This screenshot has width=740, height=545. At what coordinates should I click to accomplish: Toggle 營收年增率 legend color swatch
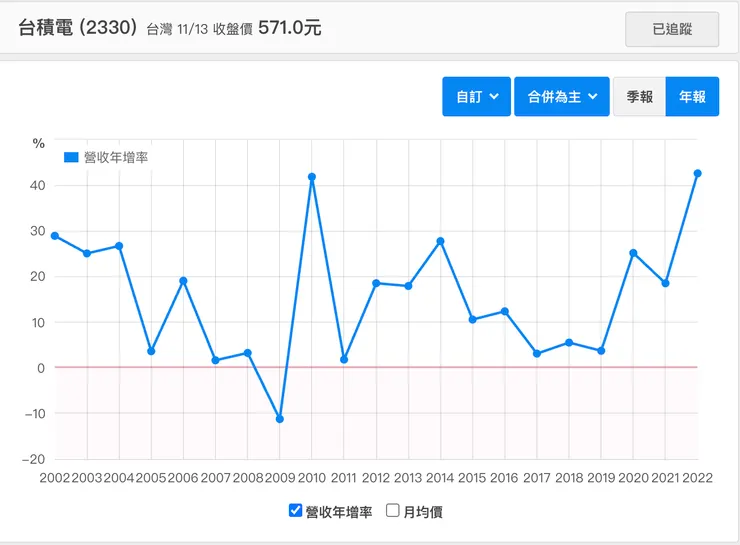tap(71, 157)
